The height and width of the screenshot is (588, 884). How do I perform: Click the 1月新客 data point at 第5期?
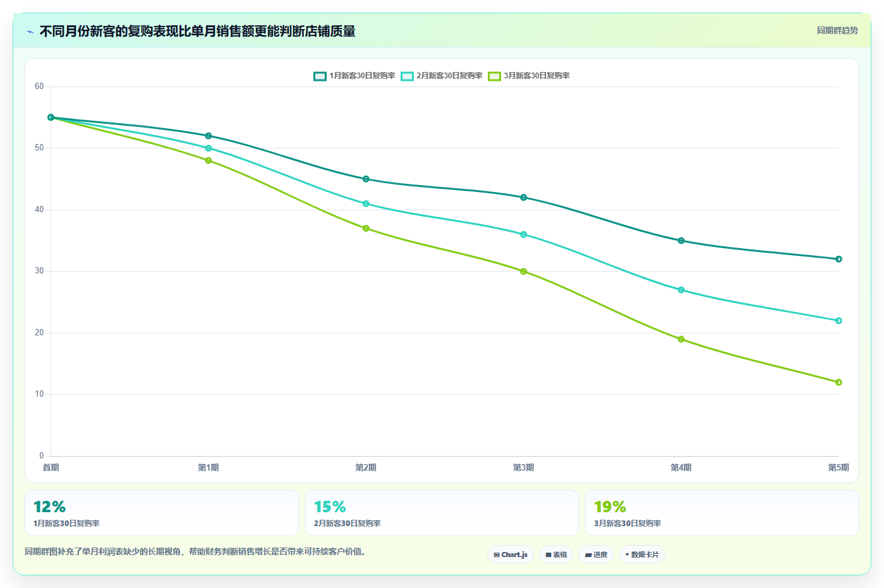coord(839,259)
